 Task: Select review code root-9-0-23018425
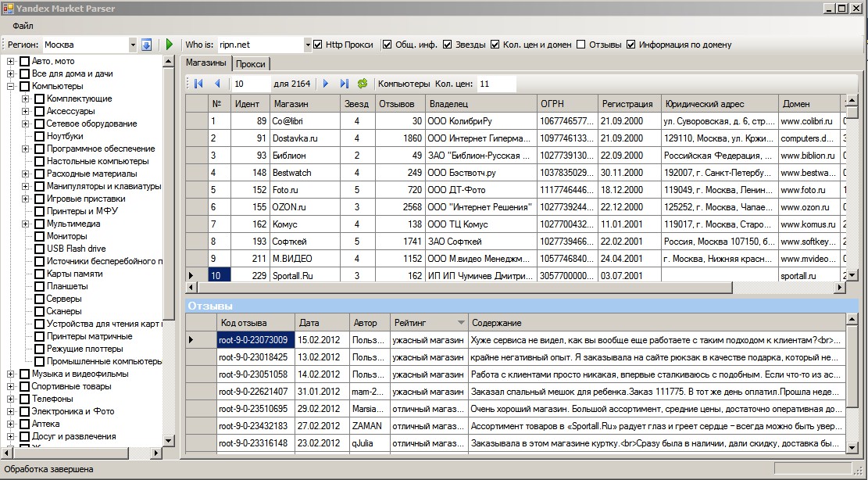point(255,357)
